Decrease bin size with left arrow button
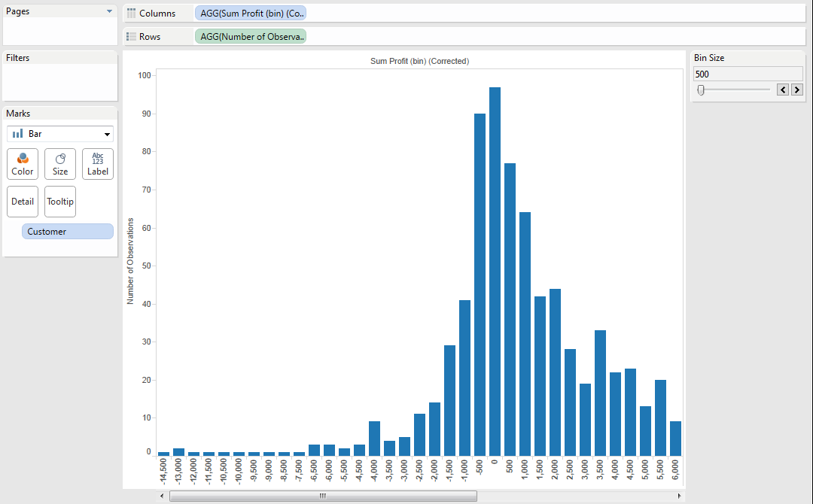Screen dimensions: 813x504 click(x=782, y=89)
